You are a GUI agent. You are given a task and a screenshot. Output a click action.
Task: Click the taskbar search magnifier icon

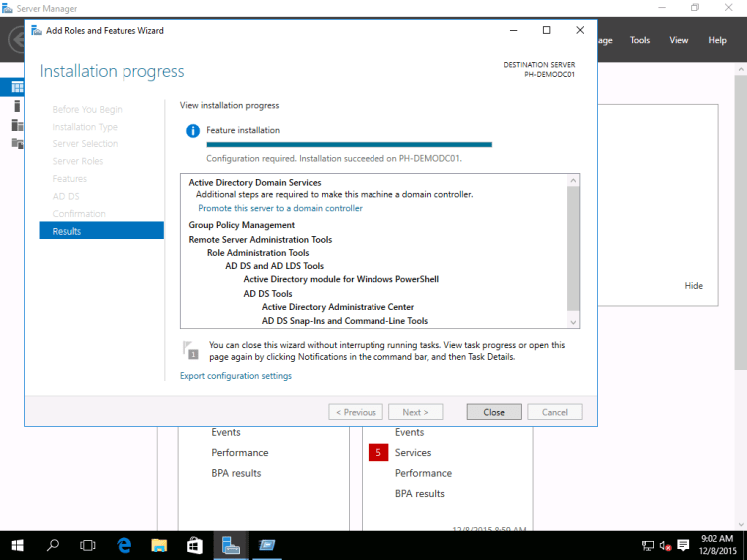tap(53, 545)
